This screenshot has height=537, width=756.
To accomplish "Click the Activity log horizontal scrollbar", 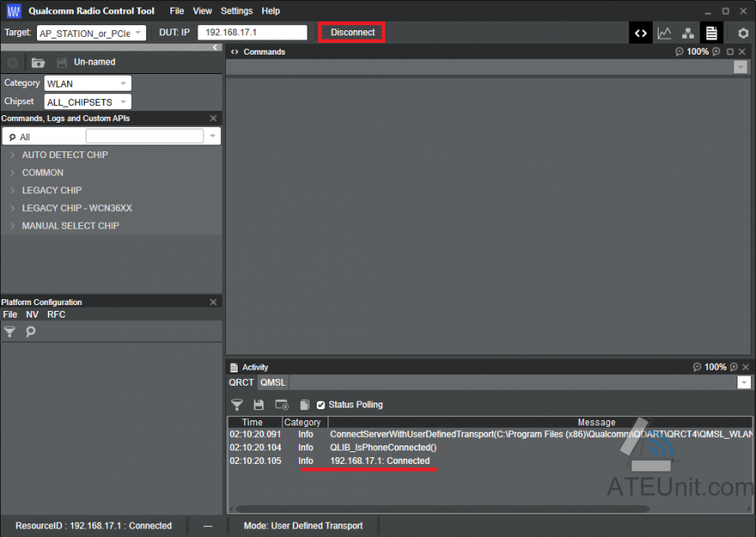I will [x=442, y=508].
